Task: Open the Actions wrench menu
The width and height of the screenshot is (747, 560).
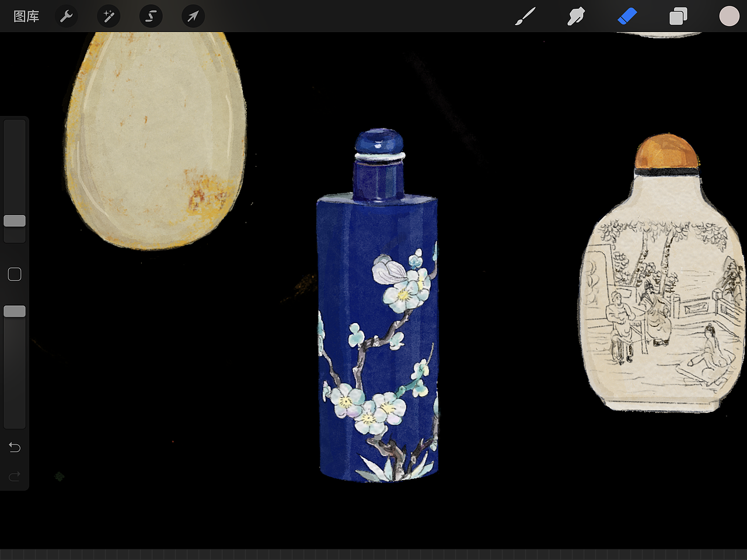Action: click(67, 16)
